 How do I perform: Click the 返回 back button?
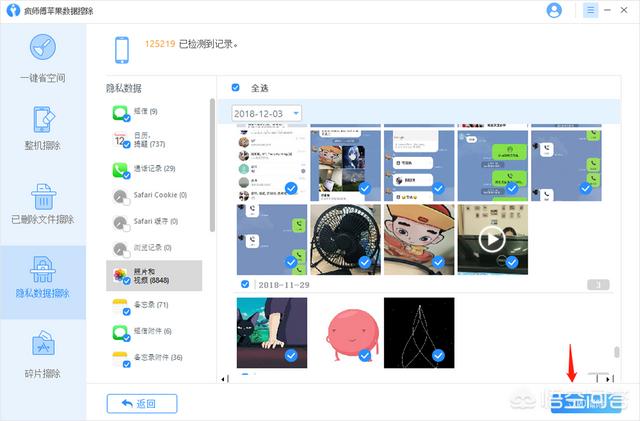coord(142,403)
